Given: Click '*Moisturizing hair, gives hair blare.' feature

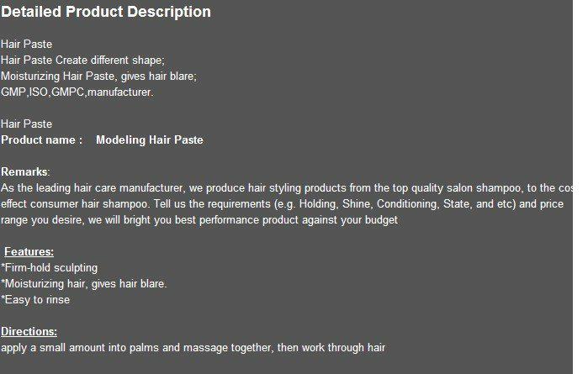Looking at the screenshot, I should click(84, 284).
